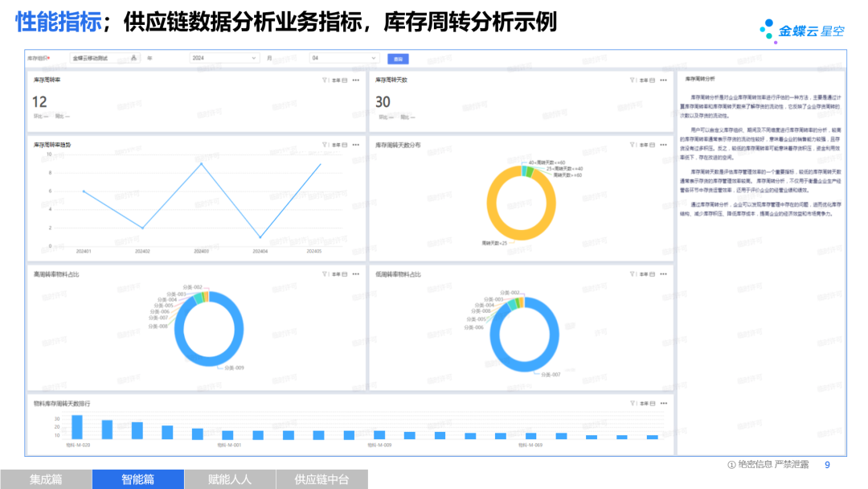Click the filter icon on 高周转率物料占比 chart
The image size is (868, 489).
(x=325, y=274)
